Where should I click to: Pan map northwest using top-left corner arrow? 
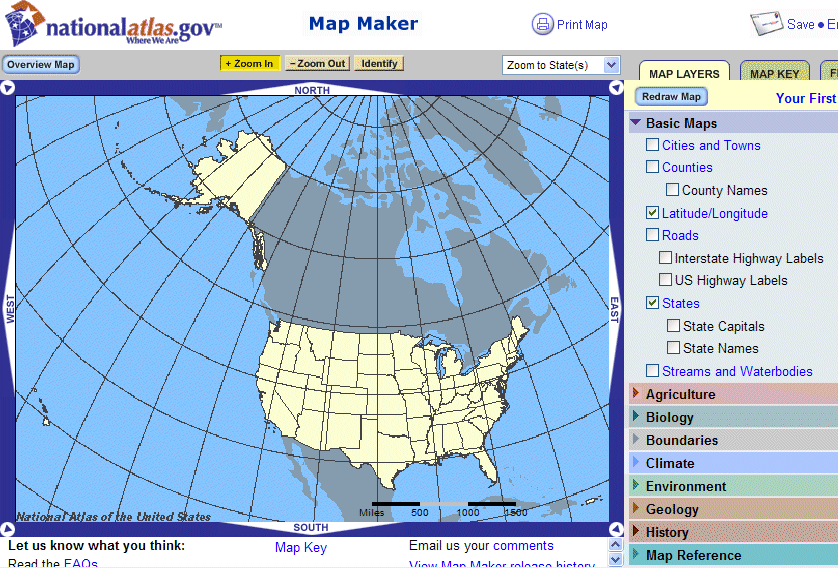click(x=7, y=88)
